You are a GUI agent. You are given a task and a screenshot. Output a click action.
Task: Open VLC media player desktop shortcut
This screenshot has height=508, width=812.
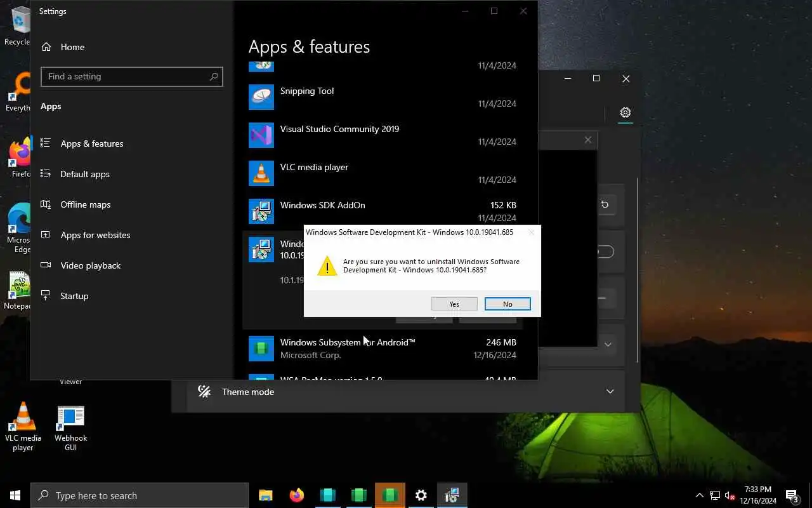23,427
